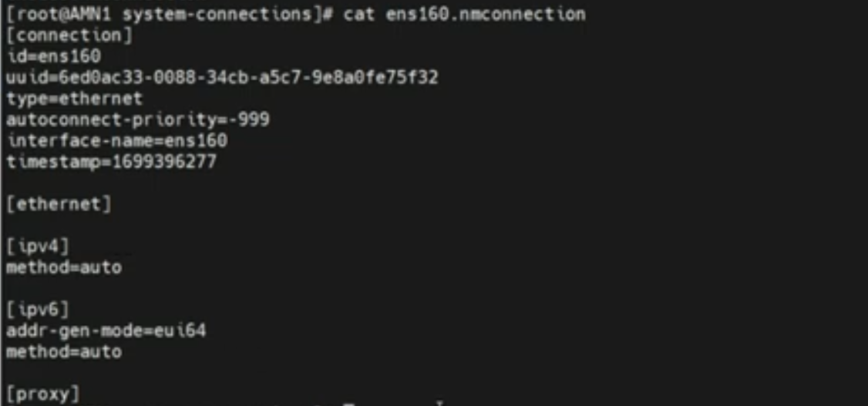The image size is (868, 406).
Task: Click the addr-gen-mode=eui64 line
Action: click(x=106, y=331)
